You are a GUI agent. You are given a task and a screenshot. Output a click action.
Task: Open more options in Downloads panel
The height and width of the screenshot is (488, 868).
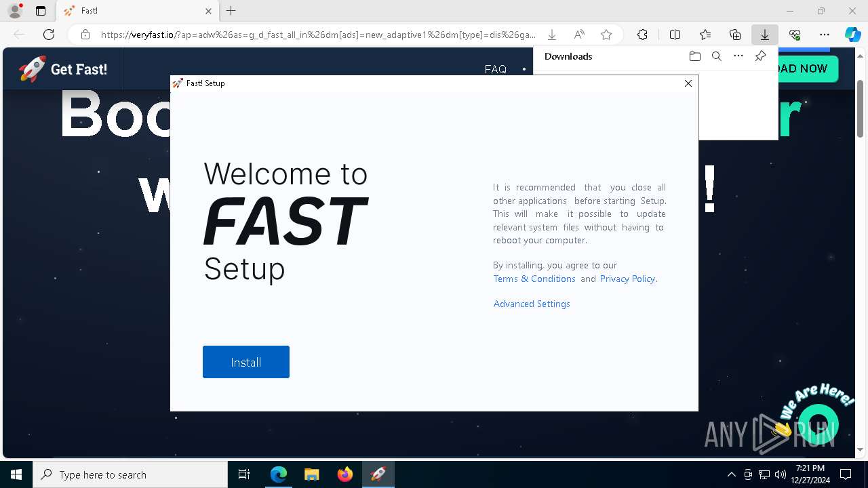[738, 56]
